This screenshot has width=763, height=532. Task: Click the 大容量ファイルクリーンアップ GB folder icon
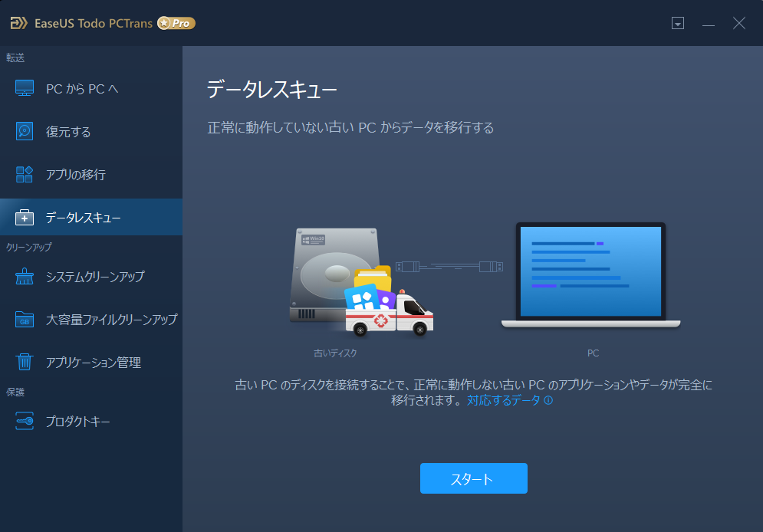[x=25, y=320]
